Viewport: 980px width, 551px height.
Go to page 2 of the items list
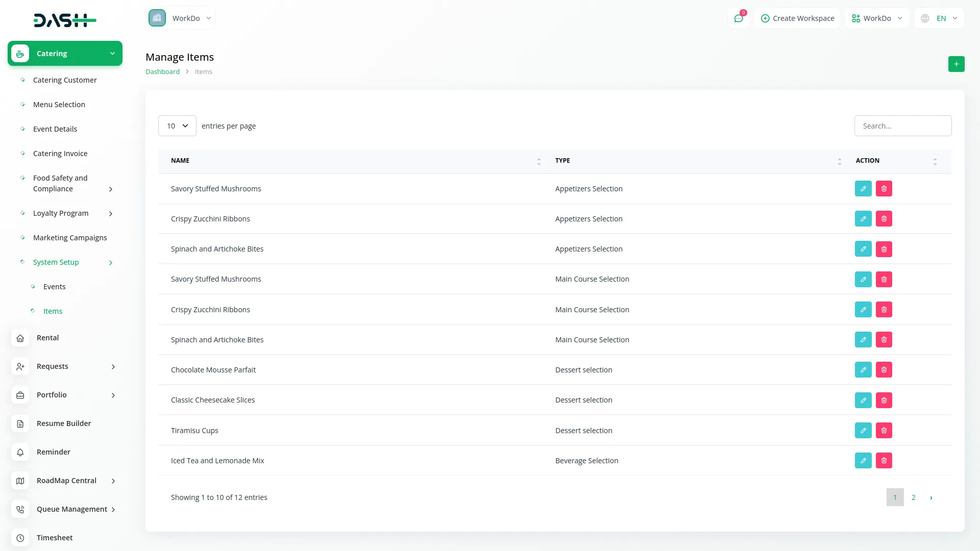click(913, 497)
